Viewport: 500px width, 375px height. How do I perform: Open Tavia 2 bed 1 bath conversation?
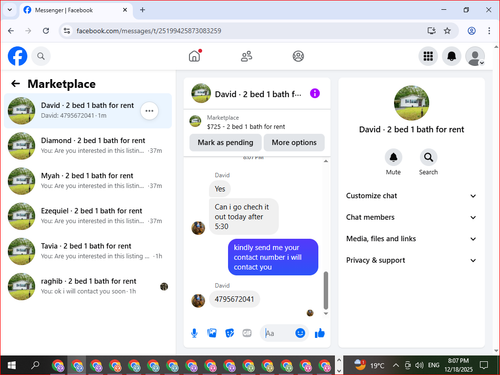(88, 251)
